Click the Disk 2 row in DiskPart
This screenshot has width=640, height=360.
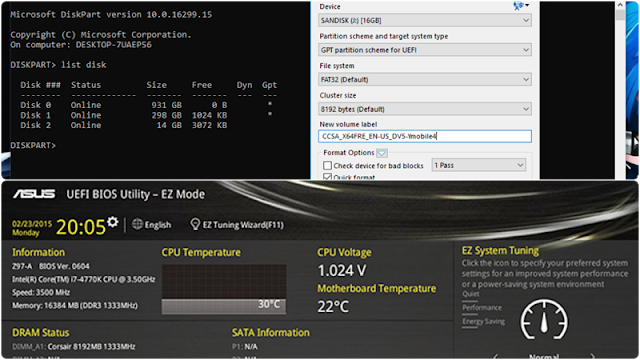coord(124,125)
